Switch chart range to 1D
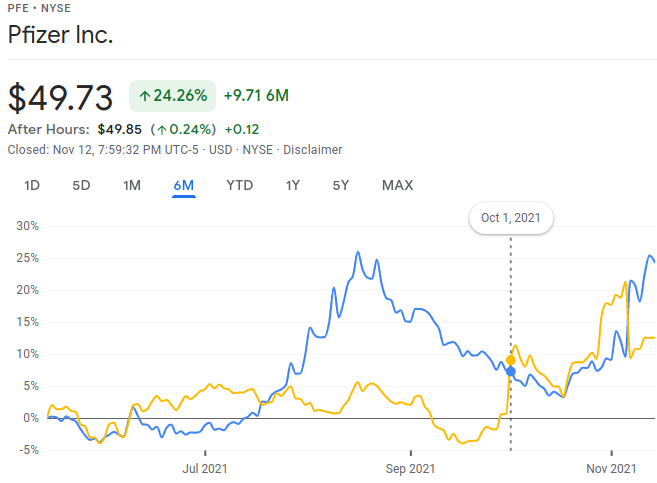Image resolution: width=657 pixels, height=483 pixels. pos(32,185)
